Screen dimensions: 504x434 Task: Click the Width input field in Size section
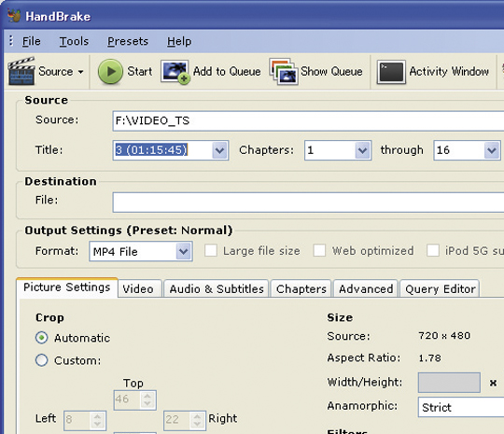pos(449,383)
